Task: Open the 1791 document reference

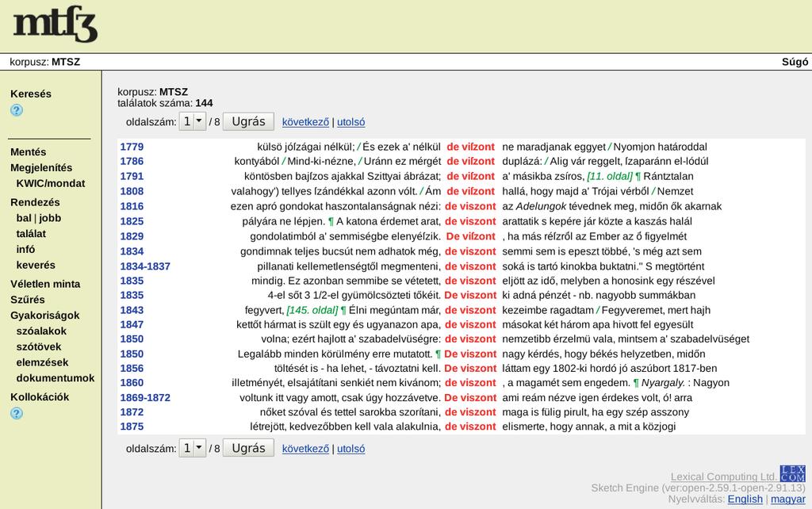Action: [132, 177]
